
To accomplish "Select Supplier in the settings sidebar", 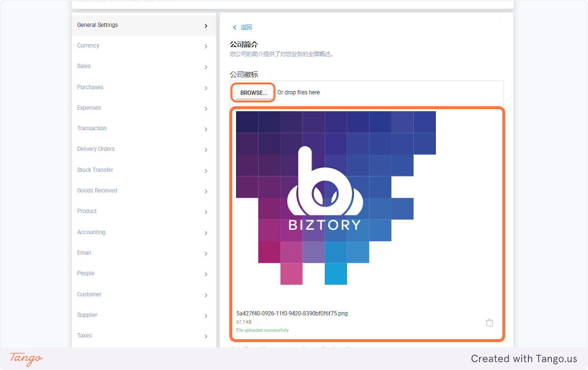I will 144,315.
